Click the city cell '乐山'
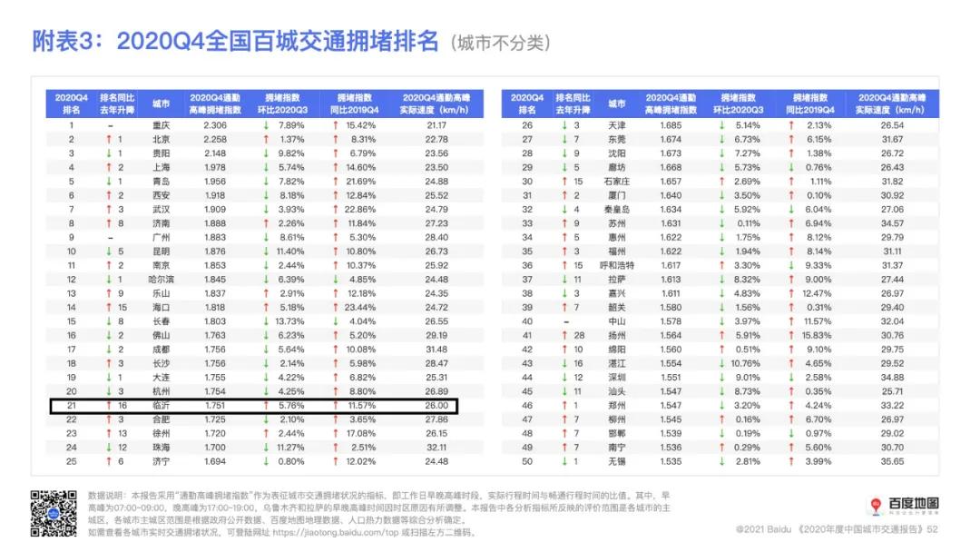The height and width of the screenshot is (552, 980). tap(162, 293)
